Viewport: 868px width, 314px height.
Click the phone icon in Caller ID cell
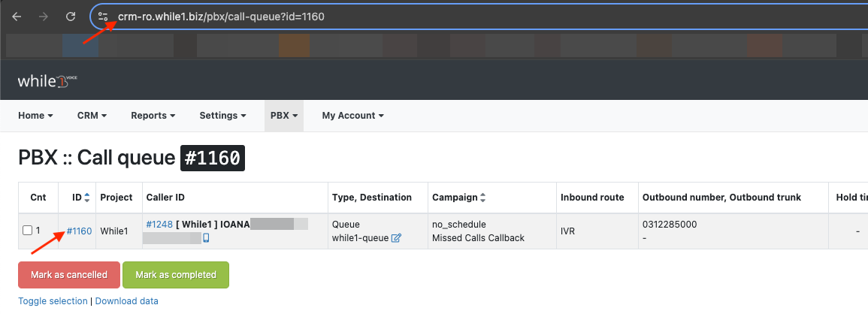206,238
